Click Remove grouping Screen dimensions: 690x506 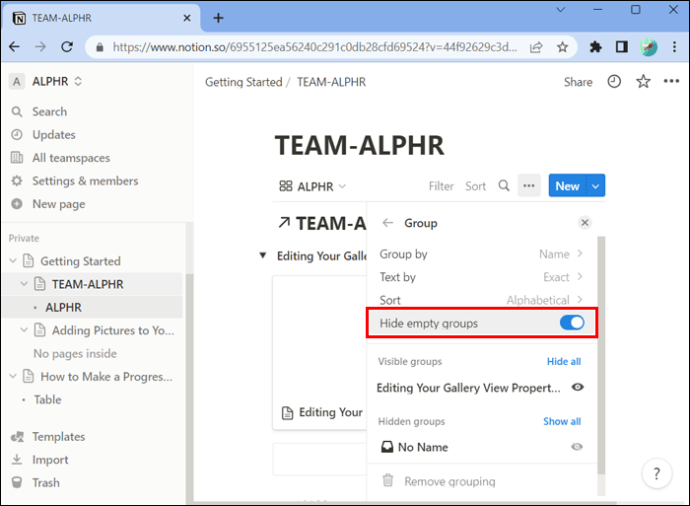(x=450, y=481)
